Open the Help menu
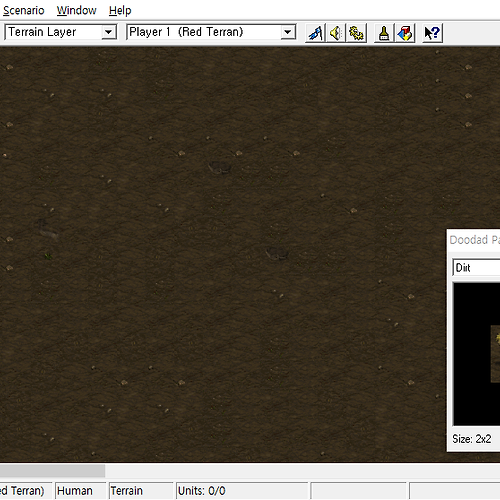The height and width of the screenshot is (500, 500). [120, 11]
